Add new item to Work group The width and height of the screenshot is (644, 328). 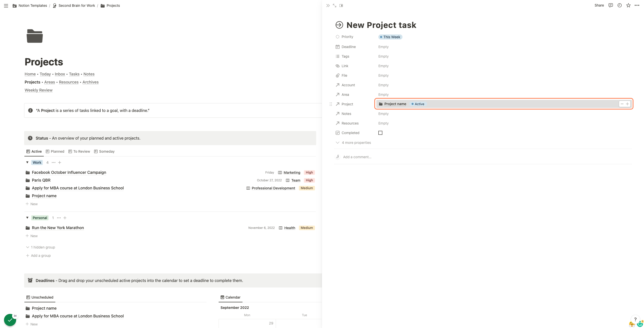60,162
